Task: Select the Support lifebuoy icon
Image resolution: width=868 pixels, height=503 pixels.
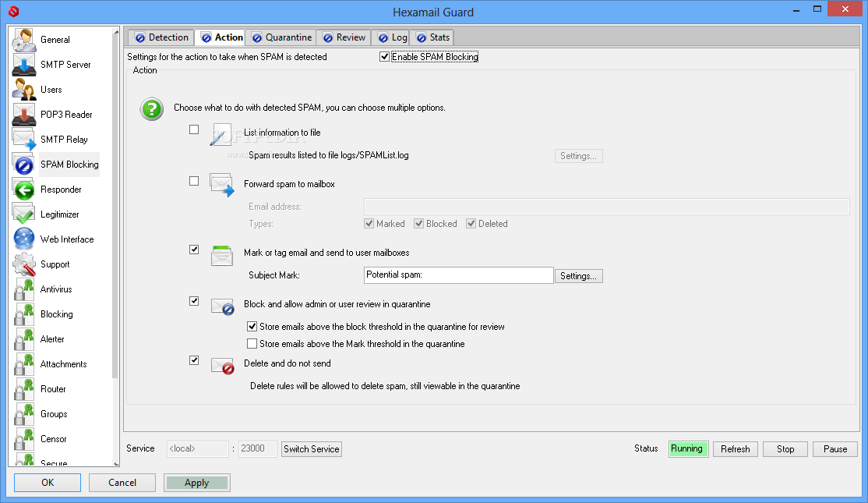Action: [x=24, y=264]
